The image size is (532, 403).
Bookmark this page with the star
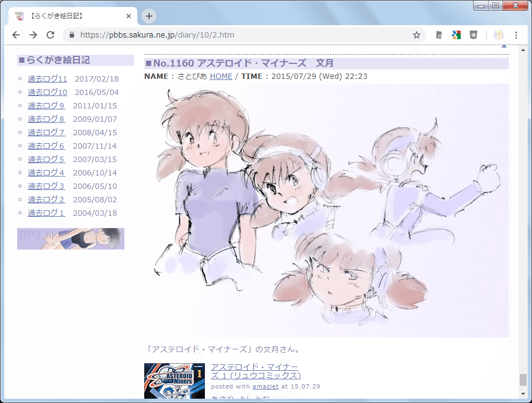click(417, 35)
